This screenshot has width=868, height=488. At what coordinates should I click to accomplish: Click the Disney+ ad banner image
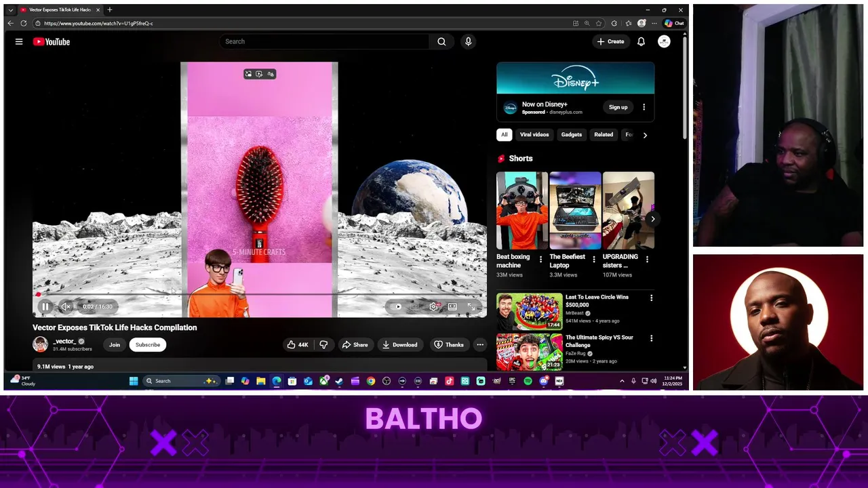pos(575,78)
